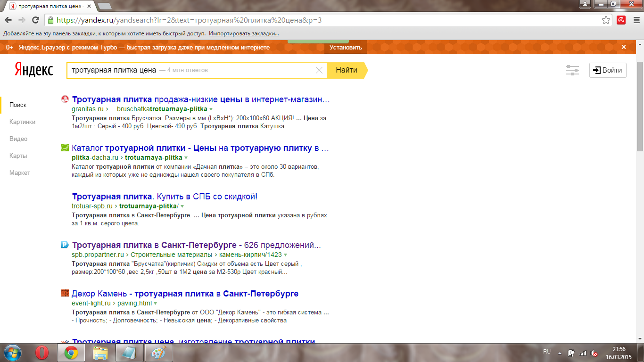The width and height of the screenshot is (644, 362).
Task: Launch Opera from the taskbar
Action: click(42, 353)
